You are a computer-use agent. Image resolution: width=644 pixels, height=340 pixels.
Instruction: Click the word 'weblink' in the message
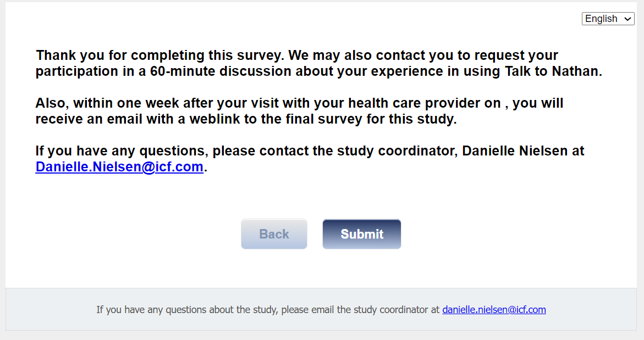[x=214, y=119]
